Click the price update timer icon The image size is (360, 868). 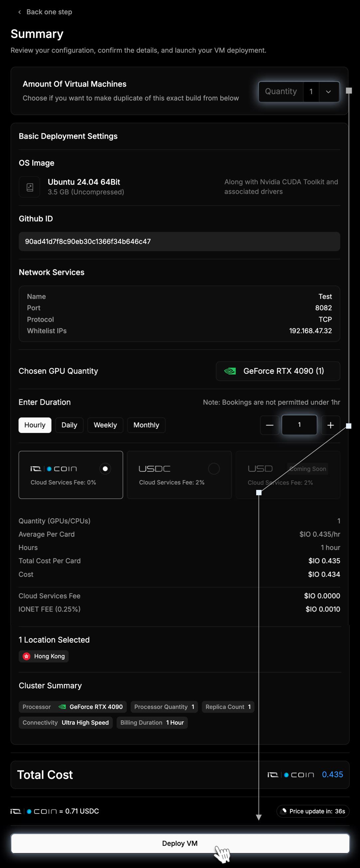pos(284,811)
